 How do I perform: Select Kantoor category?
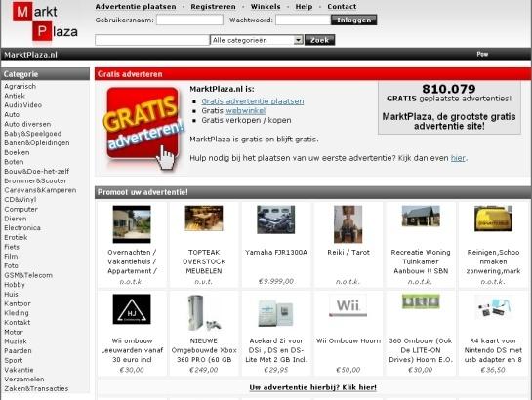(18, 304)
